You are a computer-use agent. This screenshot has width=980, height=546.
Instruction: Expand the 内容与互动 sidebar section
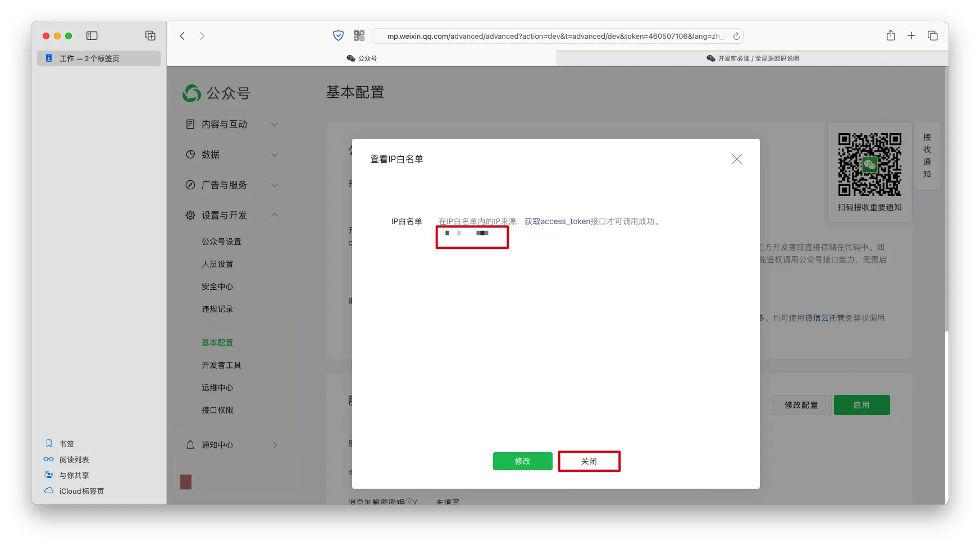pyautogui.click(x=231, y=125)
